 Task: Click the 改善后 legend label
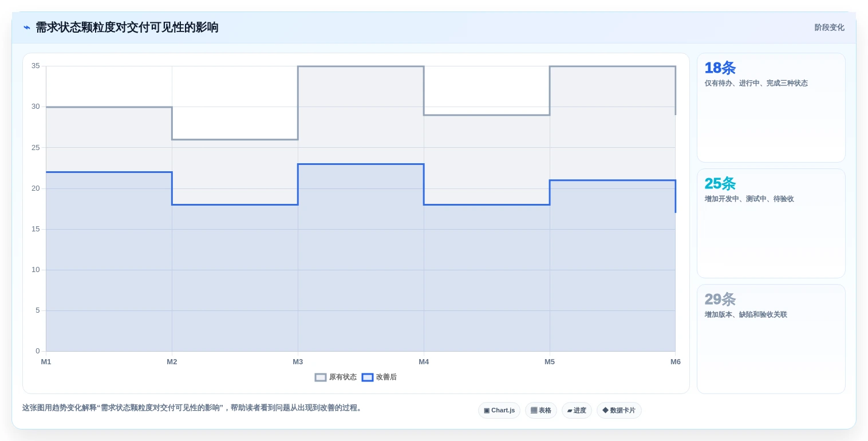[386, 377]
